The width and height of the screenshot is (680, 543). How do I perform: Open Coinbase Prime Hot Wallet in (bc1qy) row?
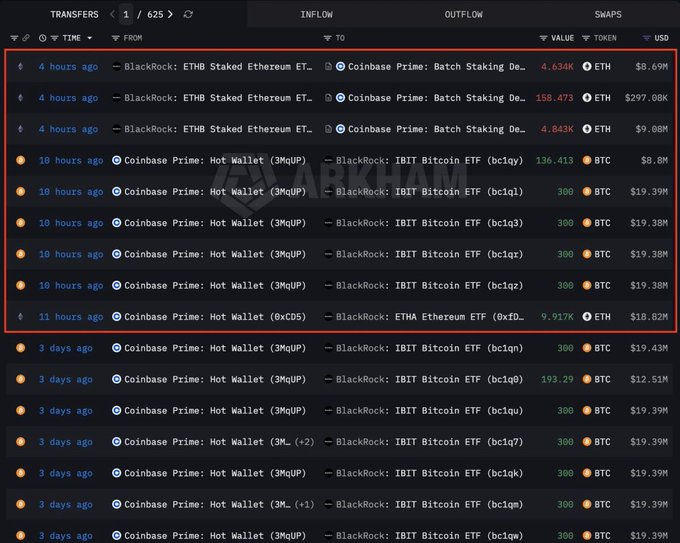tap(215, 160)
